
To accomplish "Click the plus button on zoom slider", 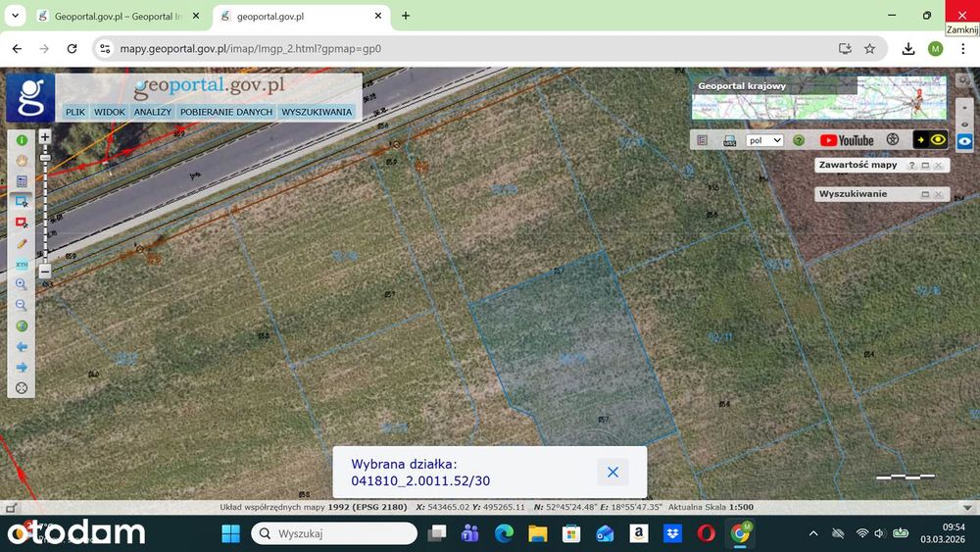I will pyautogui.click(x=45, y=136).
